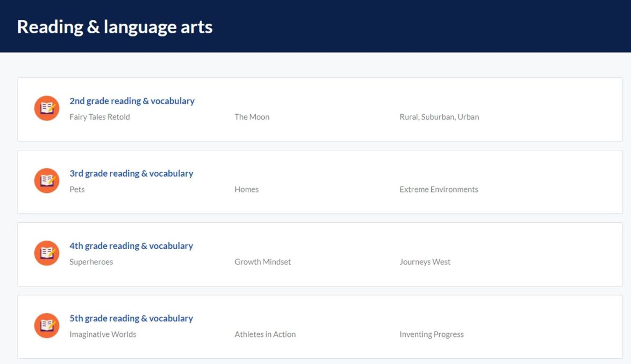
Task: Select the Fairy Tales Retold unit
Action: click(100, 117)
